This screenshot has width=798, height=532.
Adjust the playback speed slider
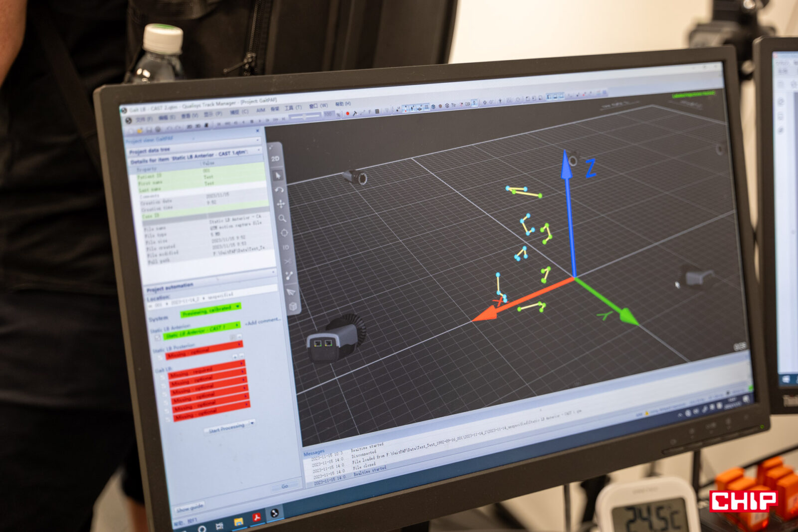305,116
